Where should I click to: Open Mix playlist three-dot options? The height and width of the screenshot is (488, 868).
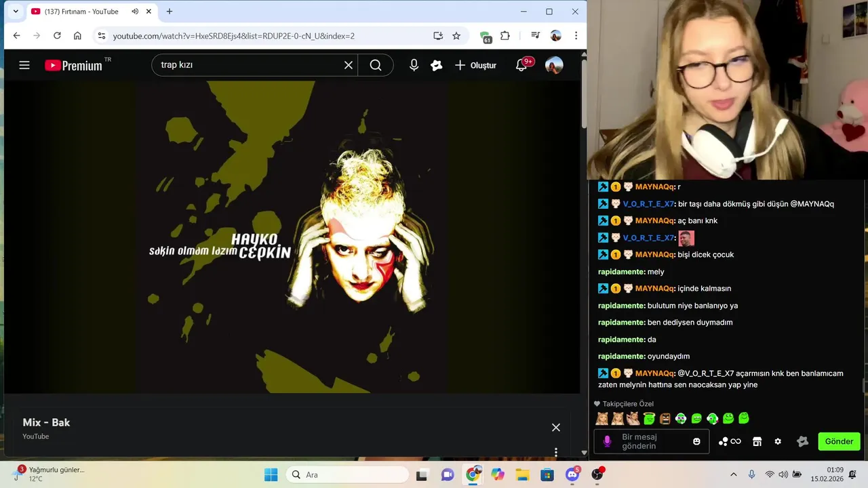tap(556, 452)
